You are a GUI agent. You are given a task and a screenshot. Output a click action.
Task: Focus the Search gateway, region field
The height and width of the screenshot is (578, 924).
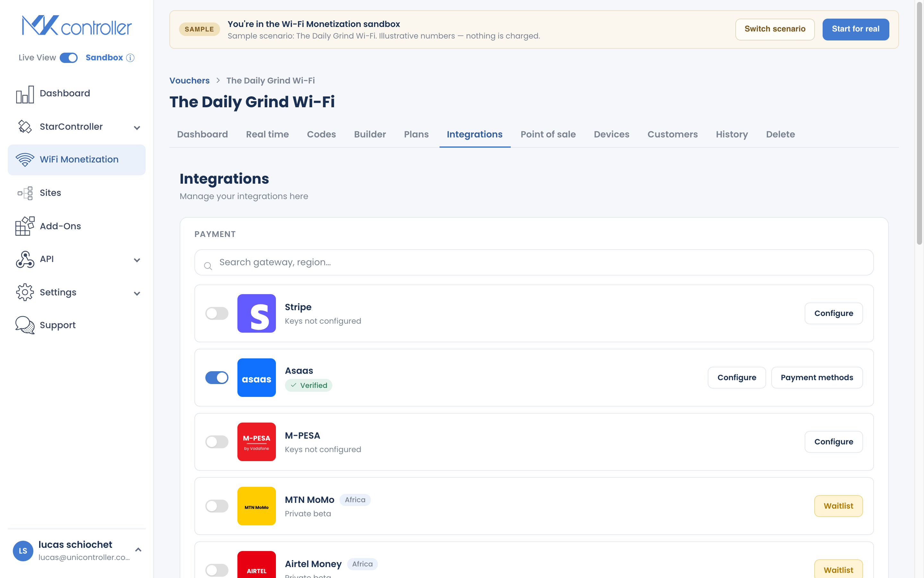tap(534, 262)
